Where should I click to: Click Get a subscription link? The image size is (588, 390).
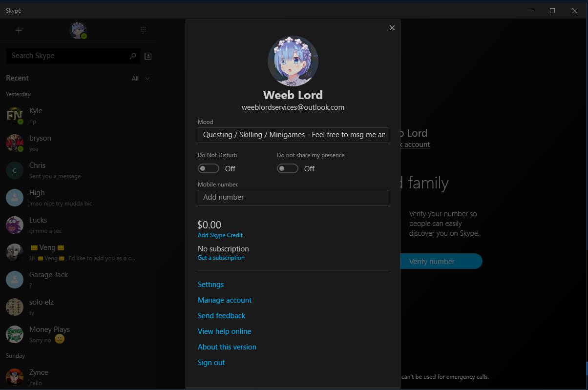[x=221, y=258]
